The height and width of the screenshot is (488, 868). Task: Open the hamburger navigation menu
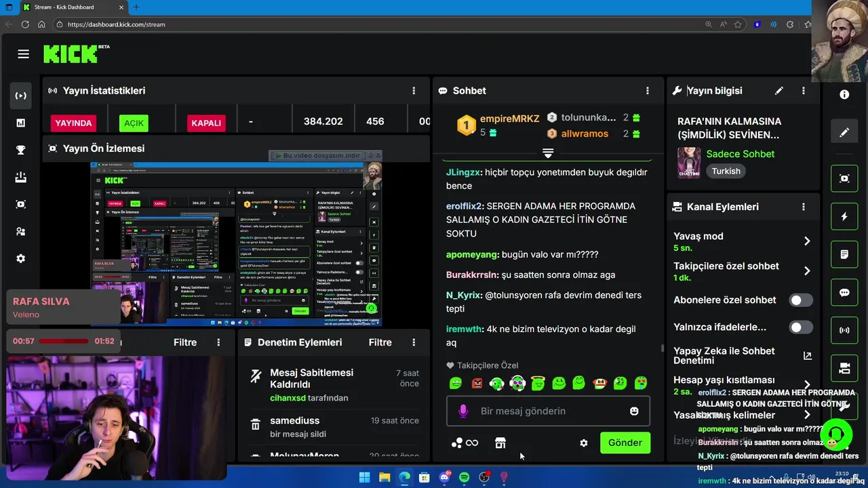(24, 54)
